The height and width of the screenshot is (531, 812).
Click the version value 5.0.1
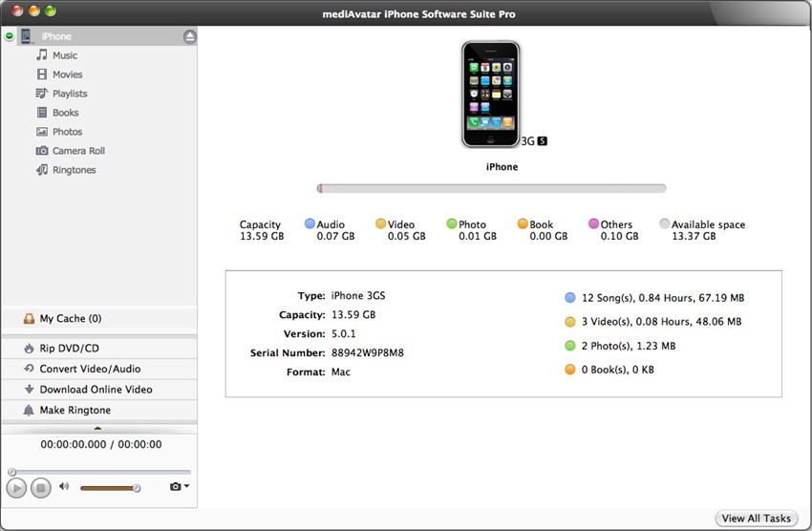pos(343,334)
